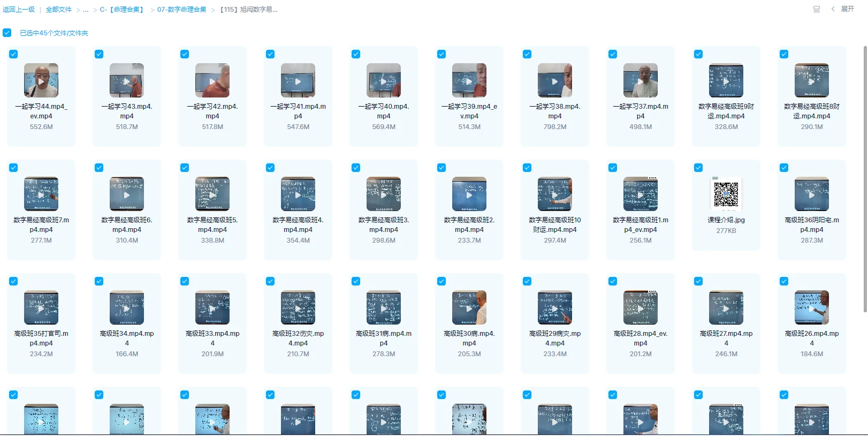This screenshot has height=436, width=868.
Task: Open video thumbnail of 高级班30病.mp4.mp4
Action: [469, 307]
